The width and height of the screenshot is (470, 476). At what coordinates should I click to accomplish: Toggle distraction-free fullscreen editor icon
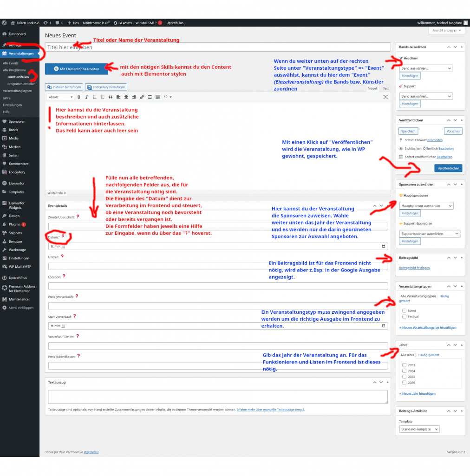point(385,97)
